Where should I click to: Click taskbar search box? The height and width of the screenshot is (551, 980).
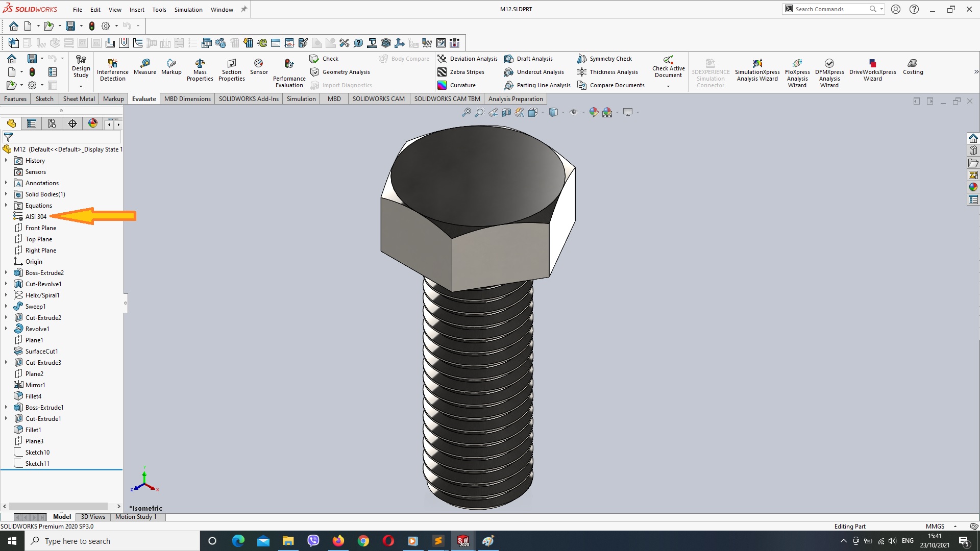point(112,541)
